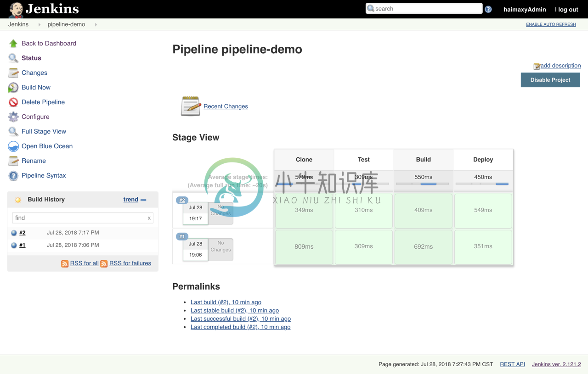Click the add description link
The height and width of the screenshot is (374, 588).
click(560, 66)
